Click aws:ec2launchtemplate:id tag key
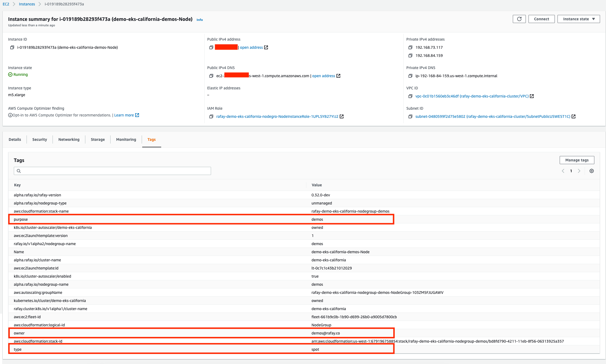Screen dimensions: 606x364 tap(36, 268)
